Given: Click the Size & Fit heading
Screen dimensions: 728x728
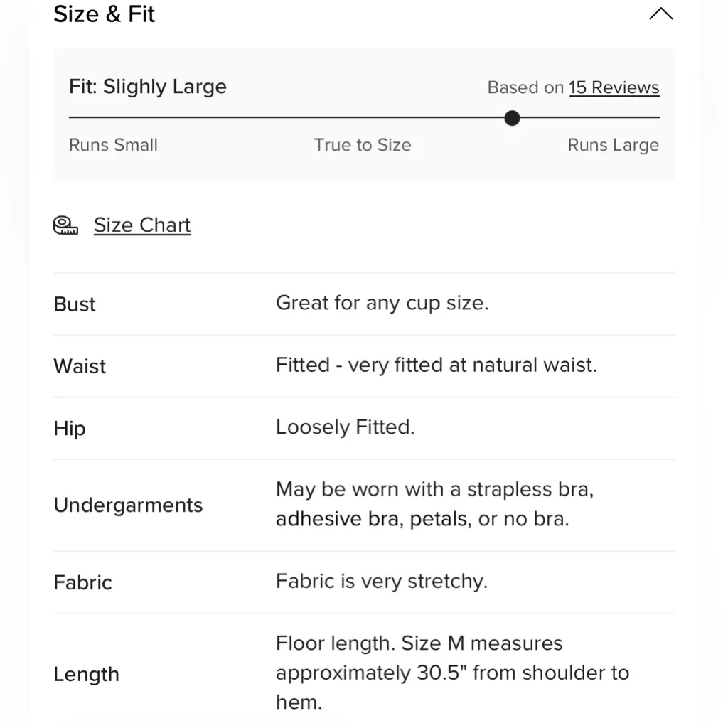Looking at the screenshot, I should click(105, 14).
